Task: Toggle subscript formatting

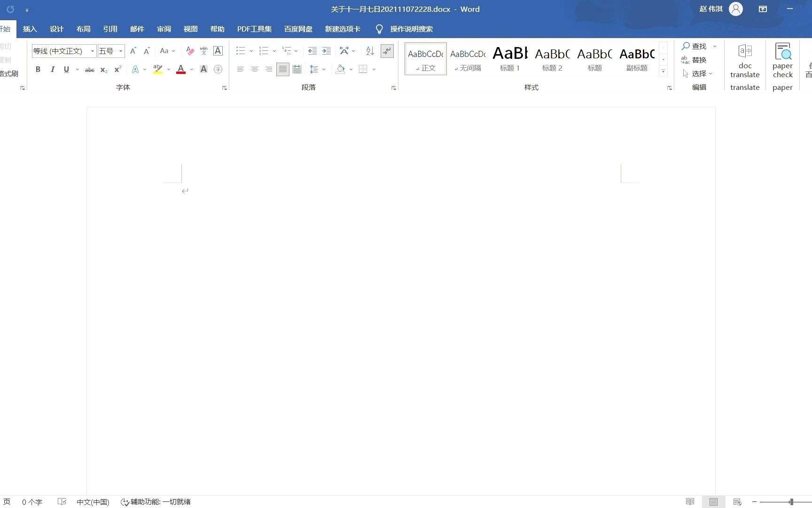Action: [x=104, y=69]
